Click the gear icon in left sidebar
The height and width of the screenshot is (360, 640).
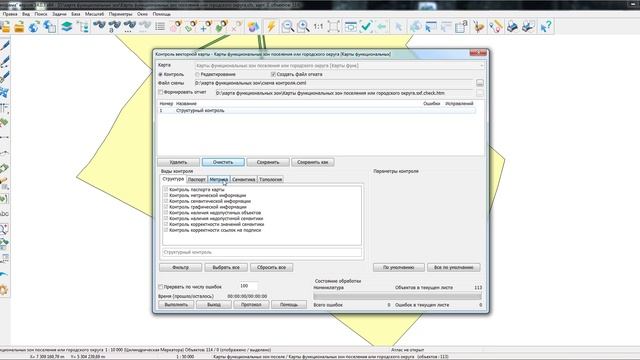click(x=4, y=290)
